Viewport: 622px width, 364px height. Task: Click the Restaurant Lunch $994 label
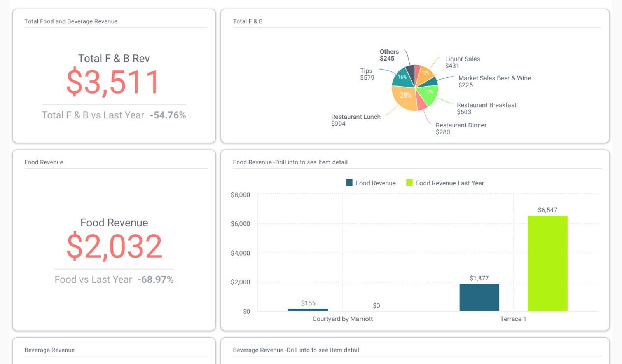[x=356, y=120]
